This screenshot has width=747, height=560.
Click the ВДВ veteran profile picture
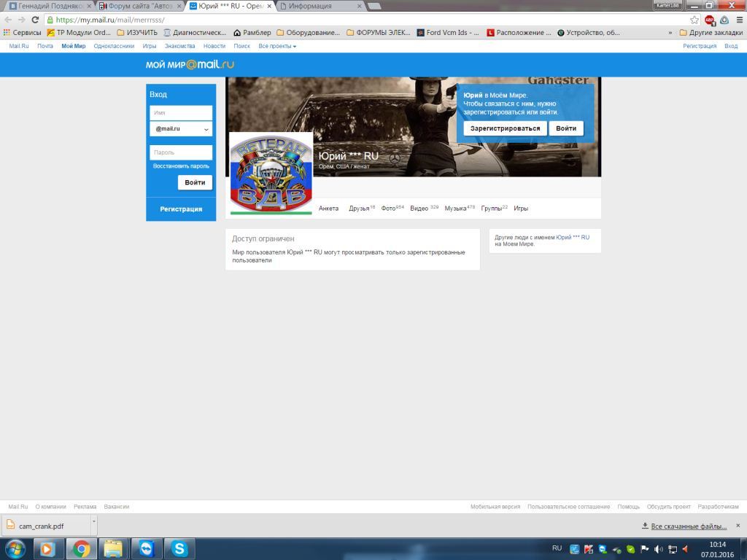pyautogui.click(x=271, y=174)
